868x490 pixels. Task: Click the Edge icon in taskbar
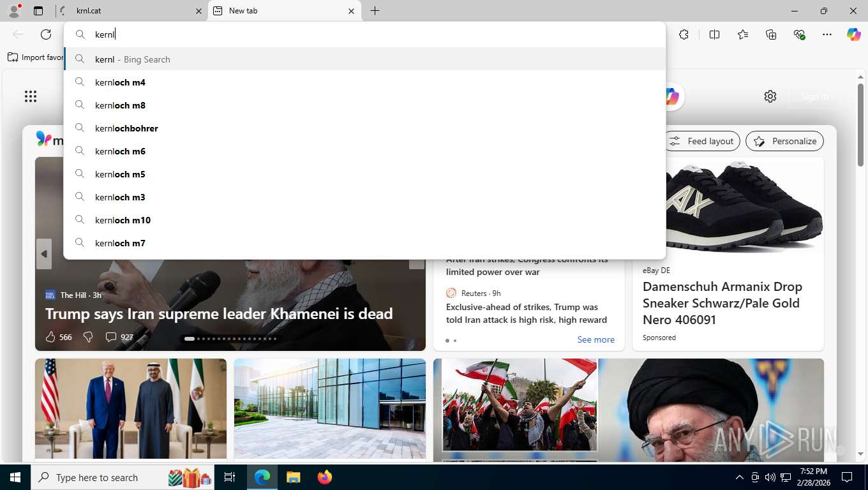tap(262, 477)
